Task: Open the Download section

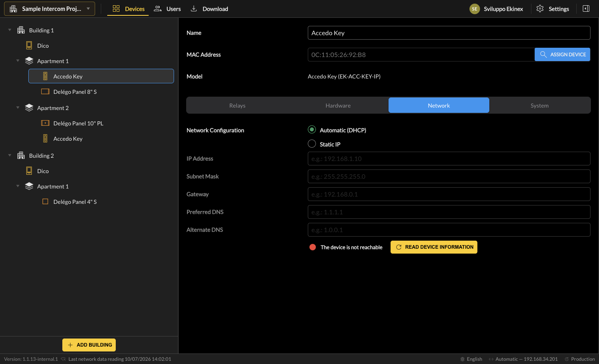Action: (x=209, y=9)
